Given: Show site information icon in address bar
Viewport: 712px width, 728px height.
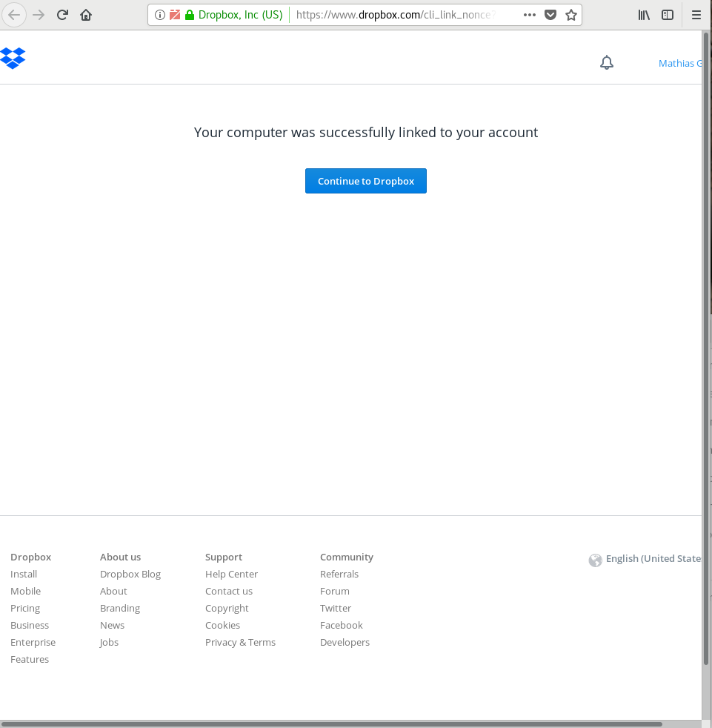Looking at the screenshot, I should [x=160, y=15].
